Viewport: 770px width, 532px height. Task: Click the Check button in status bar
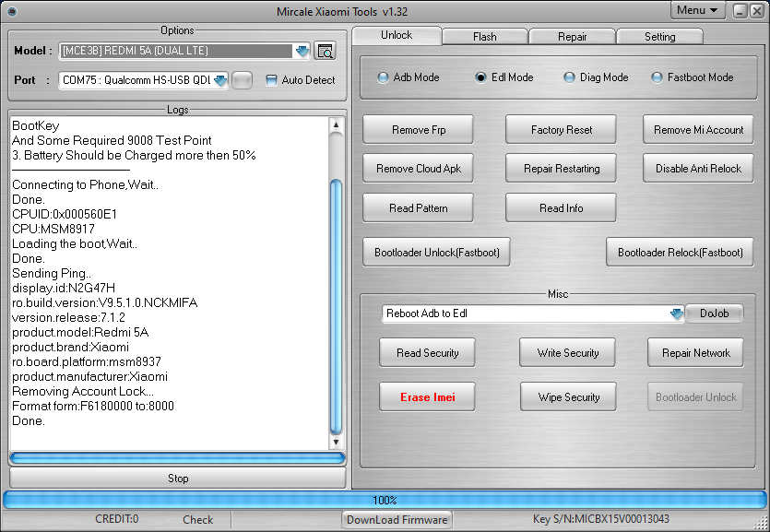198,520
